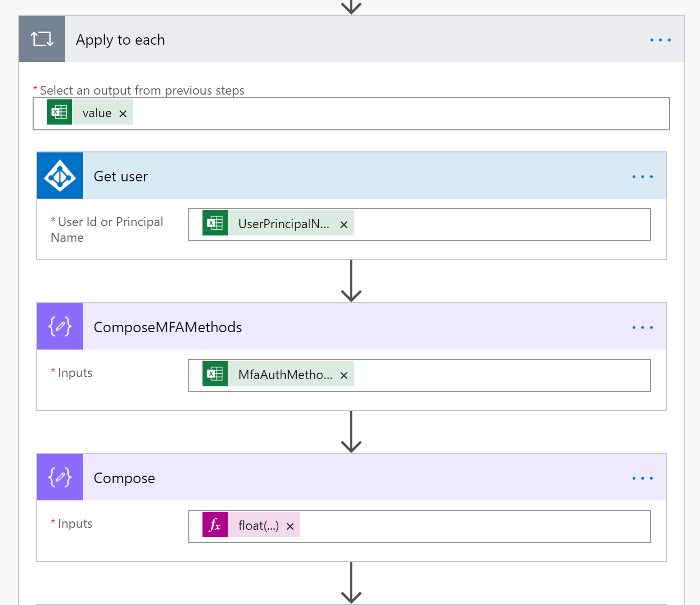700x605 pixels.
Task: Click inside Compose Inputs field
Action: click(x=473, y=526)
